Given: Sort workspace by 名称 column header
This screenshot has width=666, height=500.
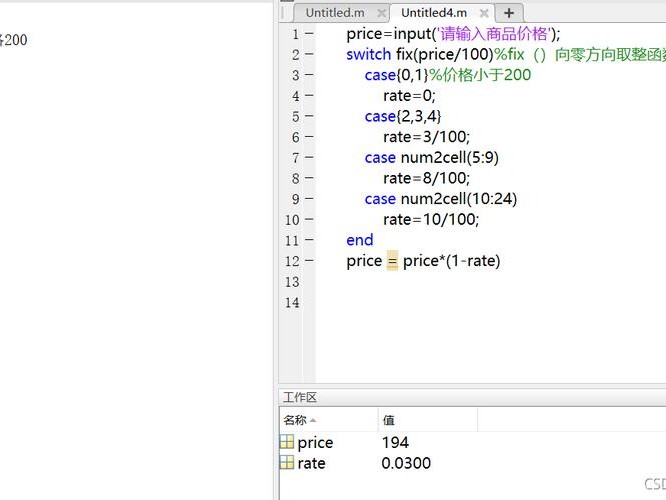Looking at the screenshot, I should pos(328,420).
